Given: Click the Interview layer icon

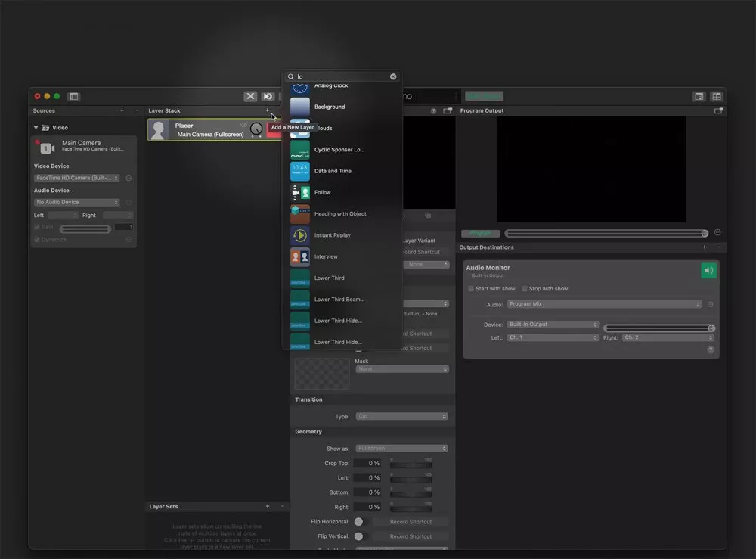Looking at the screenshot, I should click(x=300, y=256).
